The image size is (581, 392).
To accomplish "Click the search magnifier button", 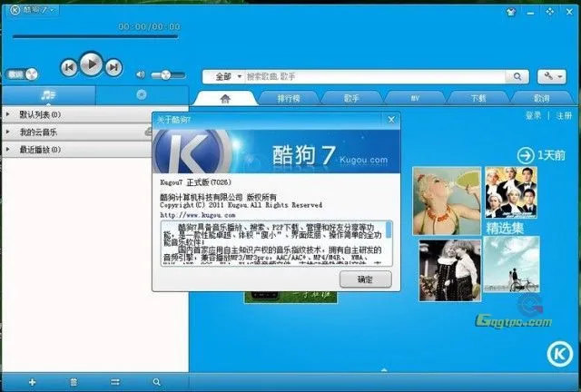I will tap(517, 77).
